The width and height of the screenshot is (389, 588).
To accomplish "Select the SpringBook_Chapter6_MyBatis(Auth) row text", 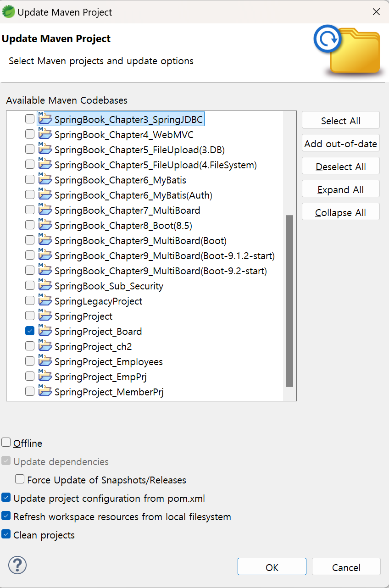I will [133, 195].
